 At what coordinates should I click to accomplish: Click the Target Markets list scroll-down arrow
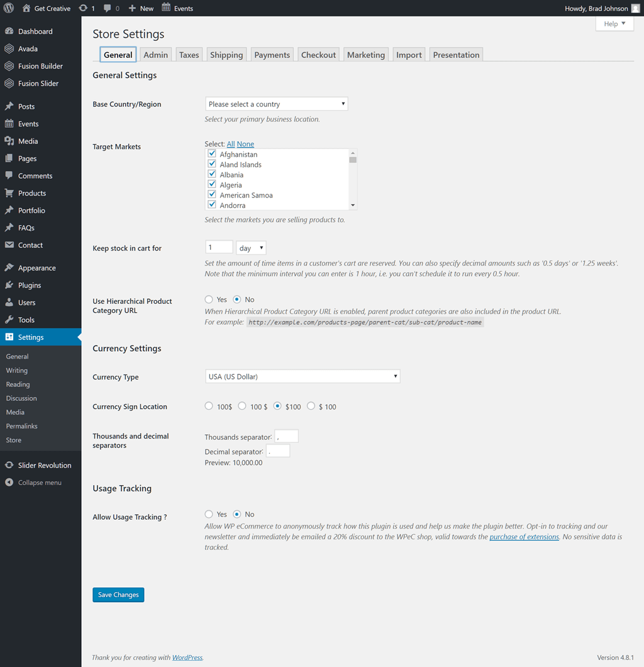353,205
